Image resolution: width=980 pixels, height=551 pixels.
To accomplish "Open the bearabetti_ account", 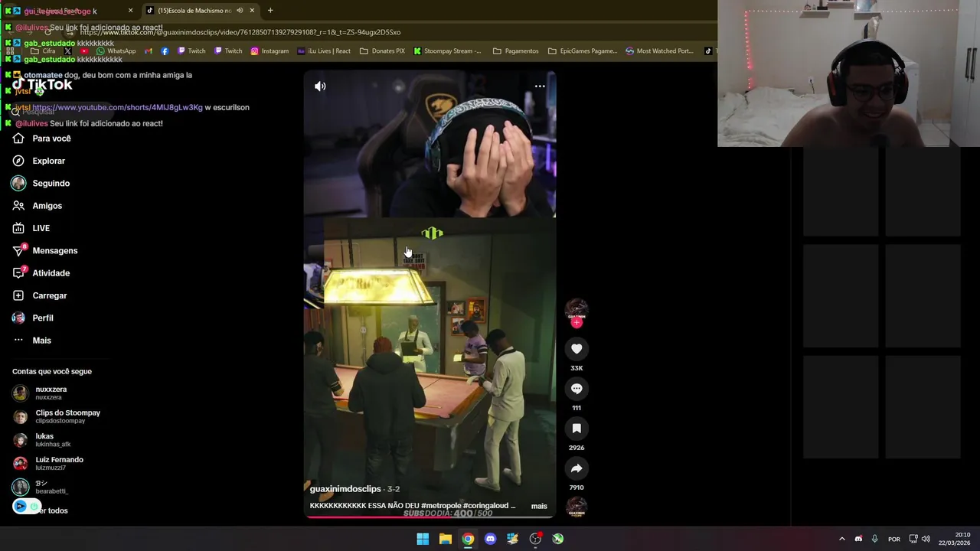I will pyautogui.click(x=41, y=487).
